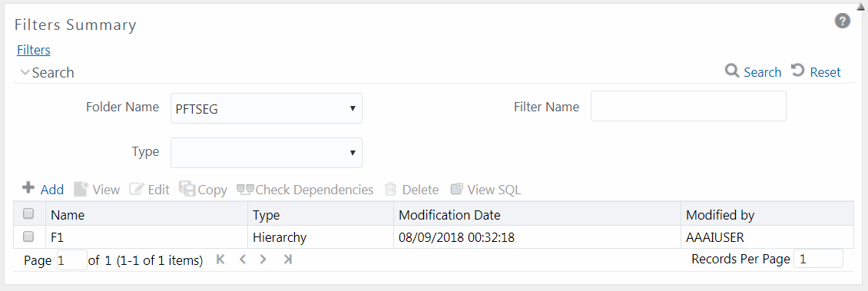The image size is (868, 291).
Task: Go to the next page of results
Action: point(263,259)
